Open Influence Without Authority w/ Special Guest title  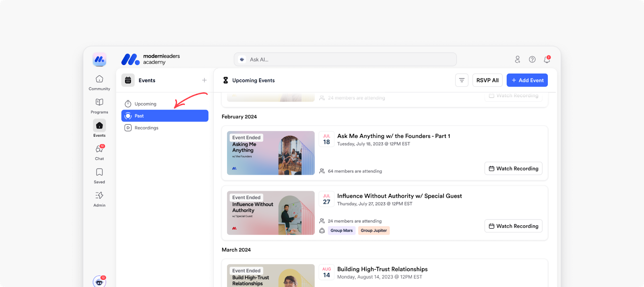tap(400, 196)
